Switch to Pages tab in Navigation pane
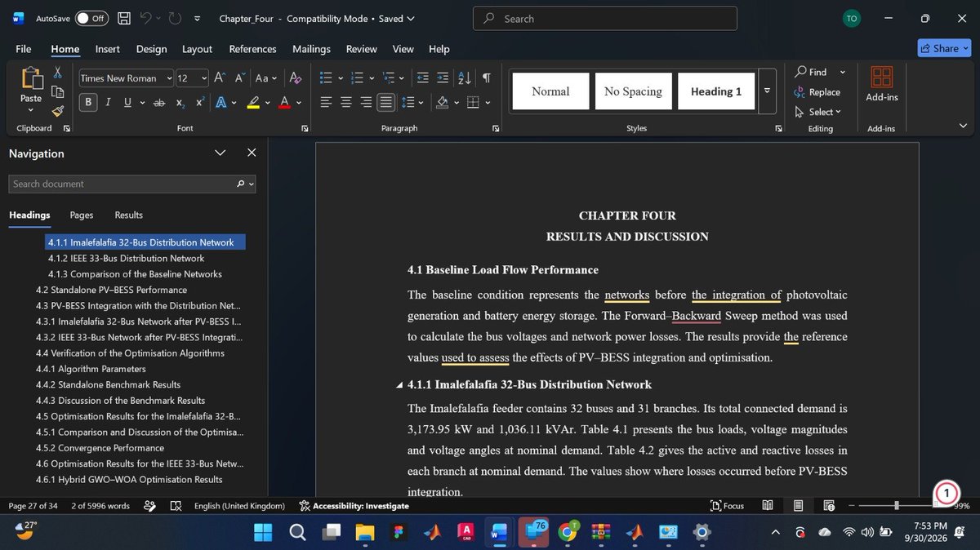980x550 pixels. pyautogui.click(x=82, y=215)
